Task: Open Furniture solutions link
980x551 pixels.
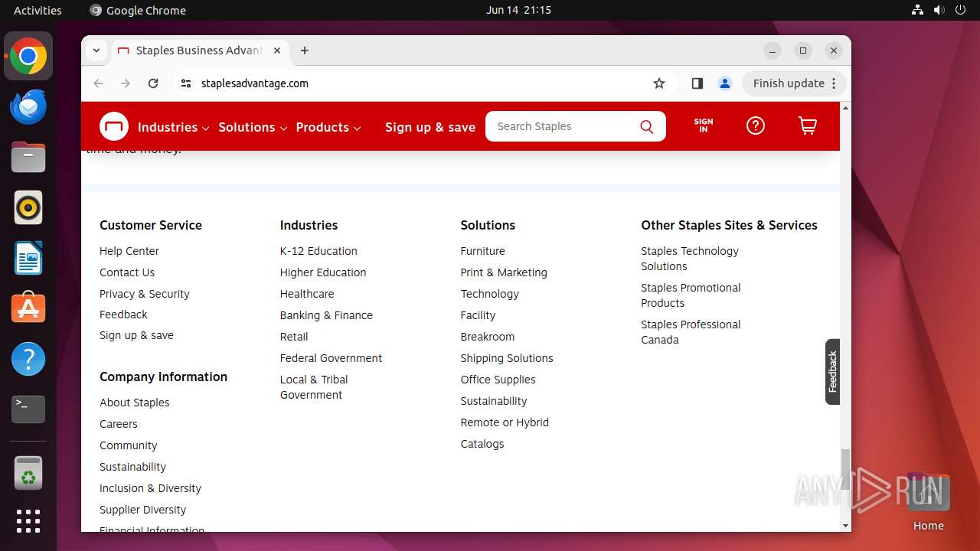Action: [x=483, y=251]
